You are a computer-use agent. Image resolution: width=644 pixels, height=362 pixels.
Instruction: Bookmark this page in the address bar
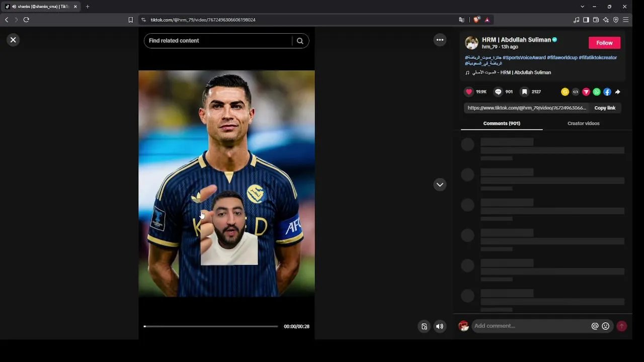tap(130, 20)
